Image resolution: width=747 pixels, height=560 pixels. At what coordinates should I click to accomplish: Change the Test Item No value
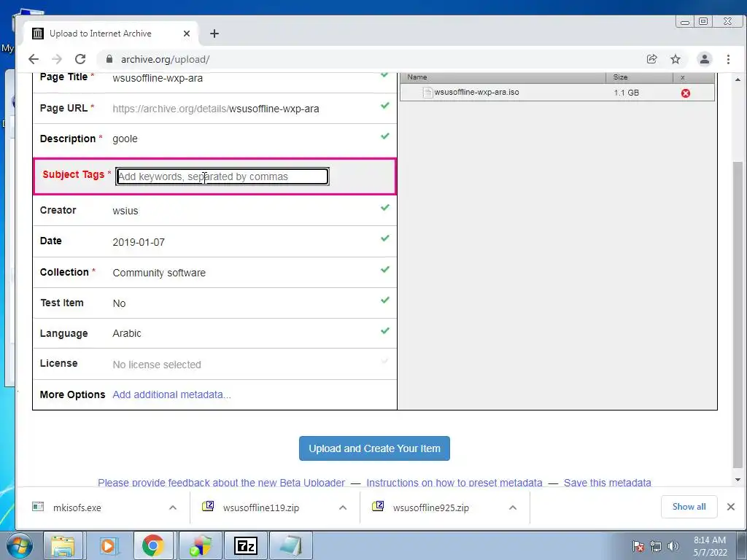[x=119, y=303]
